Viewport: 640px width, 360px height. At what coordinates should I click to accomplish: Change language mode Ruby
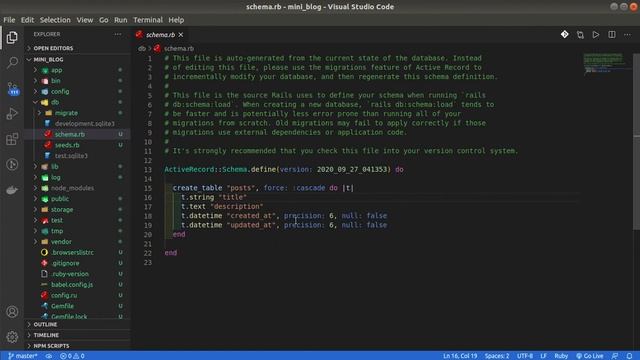pos(561,356)
